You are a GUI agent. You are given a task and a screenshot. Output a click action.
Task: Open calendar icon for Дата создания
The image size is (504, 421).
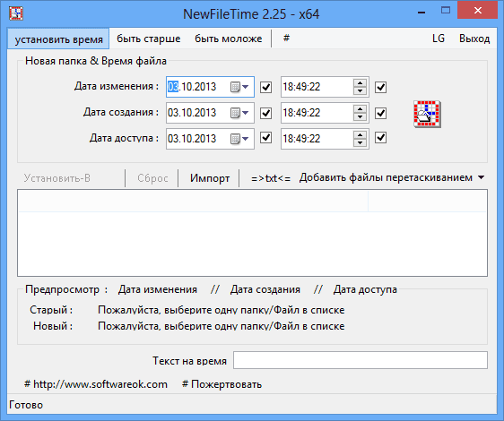click(235, 113)
